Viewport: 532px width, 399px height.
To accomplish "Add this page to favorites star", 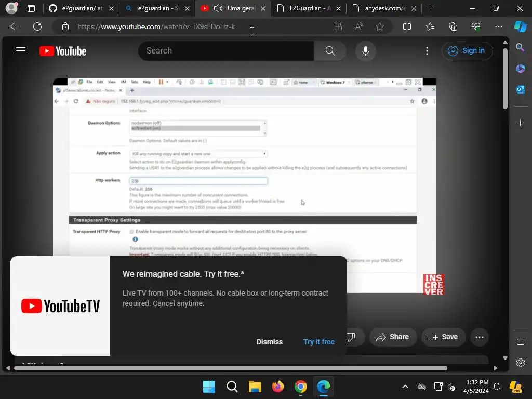I will [380, 26].
